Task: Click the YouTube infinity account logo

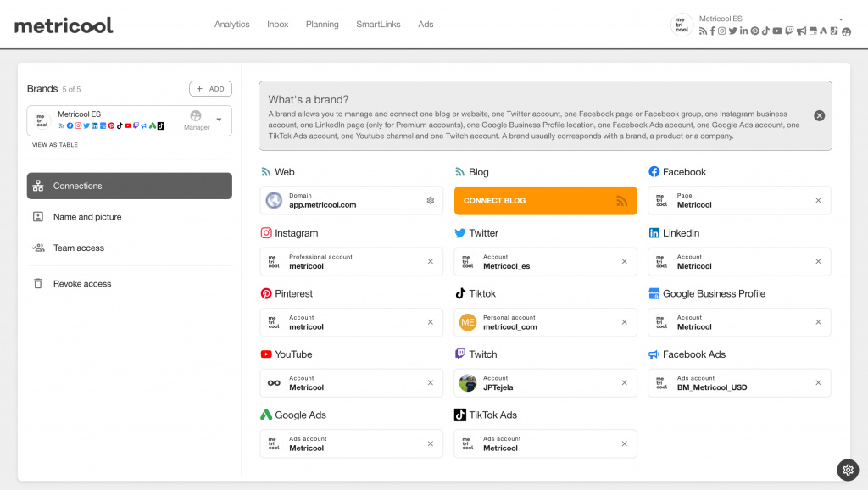Action: (274, 382)
